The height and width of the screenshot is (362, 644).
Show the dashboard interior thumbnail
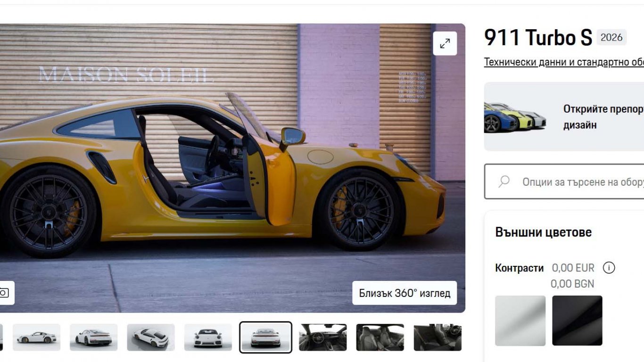pos(323,337)
